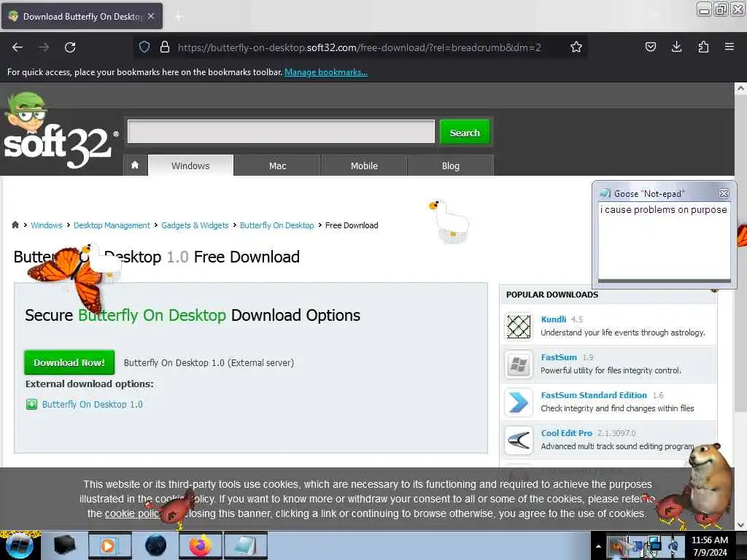Image resolution: width=747 pixels, height=560 pixels.
Task: Open the Gadgets & Widgets breadcrumb link
Action: [x=195, y=225]
